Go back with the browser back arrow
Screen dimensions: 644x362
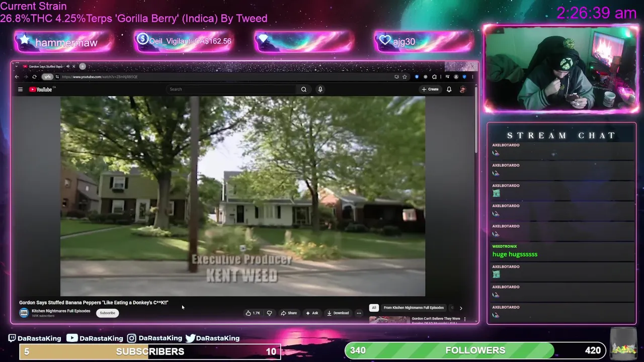(17, 77)
